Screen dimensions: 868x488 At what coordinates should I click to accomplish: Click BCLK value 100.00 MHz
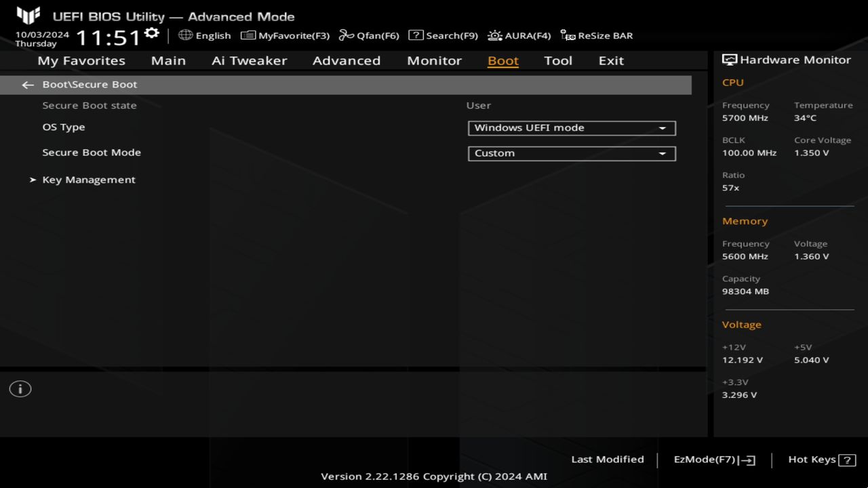pyautogui.click(x=749, y=153)
